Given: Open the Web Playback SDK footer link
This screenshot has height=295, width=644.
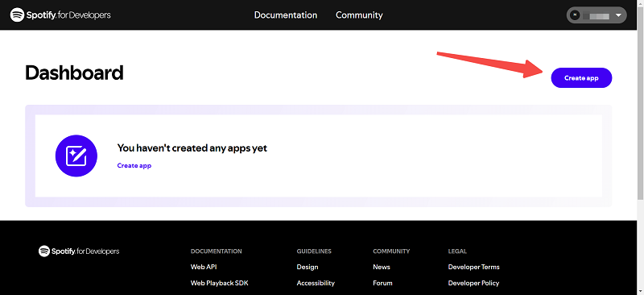Looking at the screenshot, I should (219, 283).
